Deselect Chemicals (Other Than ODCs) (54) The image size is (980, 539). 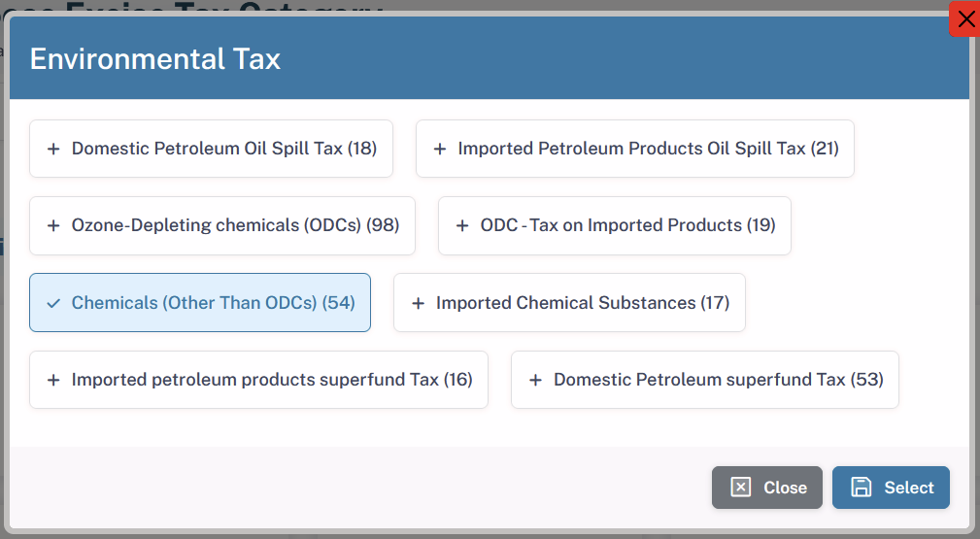coord(200,303)
